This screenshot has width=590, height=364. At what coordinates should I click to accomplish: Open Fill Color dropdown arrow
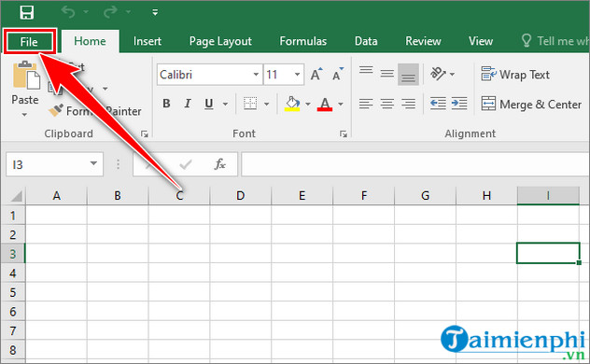[308, 104]
